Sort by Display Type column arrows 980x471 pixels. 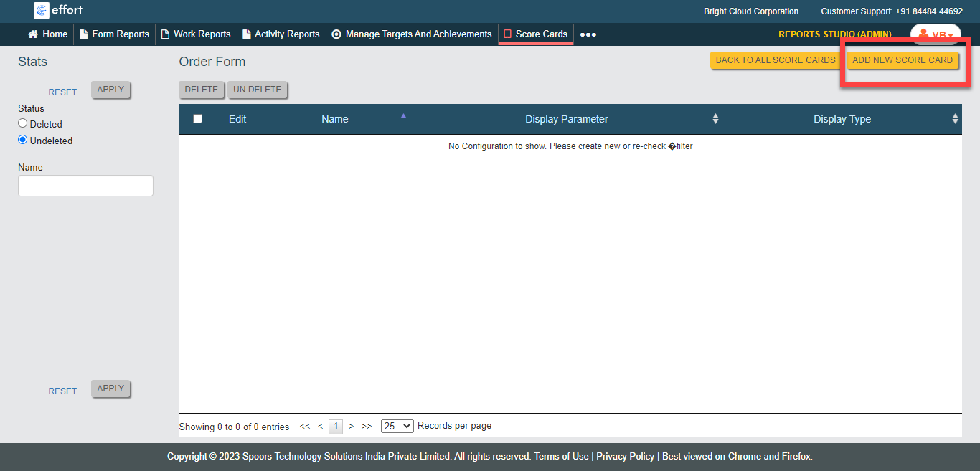point(955,119)
